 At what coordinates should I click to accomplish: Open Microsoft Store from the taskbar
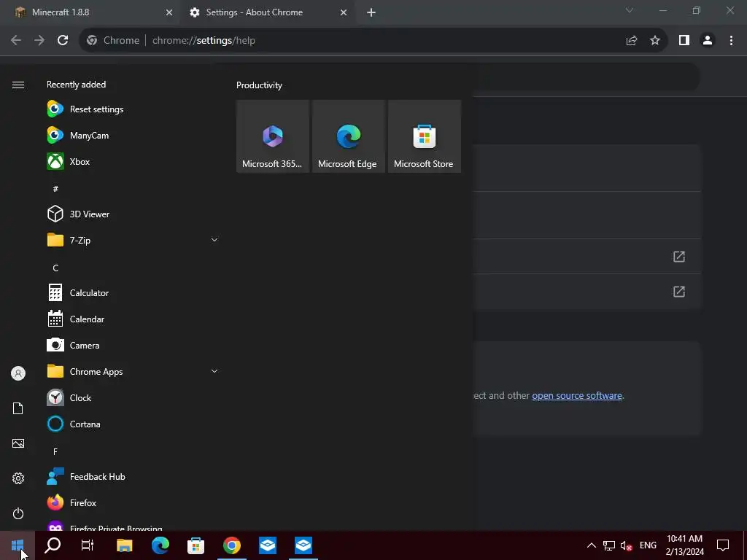click(x=196, y=545)
